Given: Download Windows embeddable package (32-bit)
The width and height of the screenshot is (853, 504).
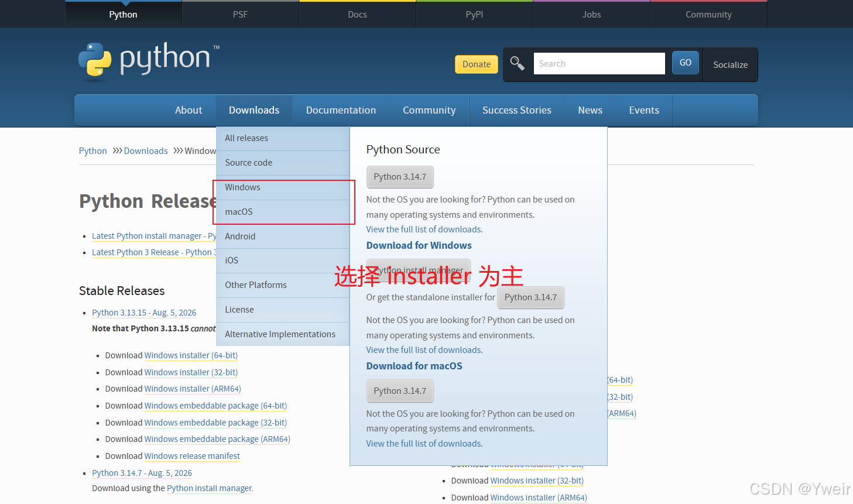Looking at the screenshot, I should [x=215, y=423].
